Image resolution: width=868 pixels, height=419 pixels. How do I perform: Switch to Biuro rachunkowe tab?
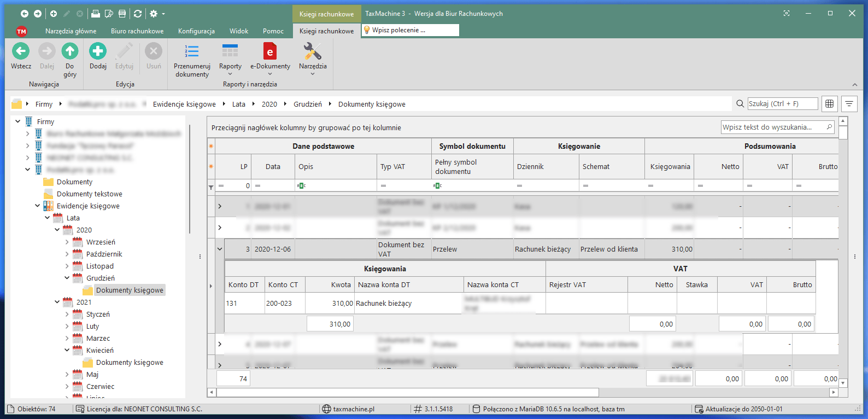[x=137, y=31]
